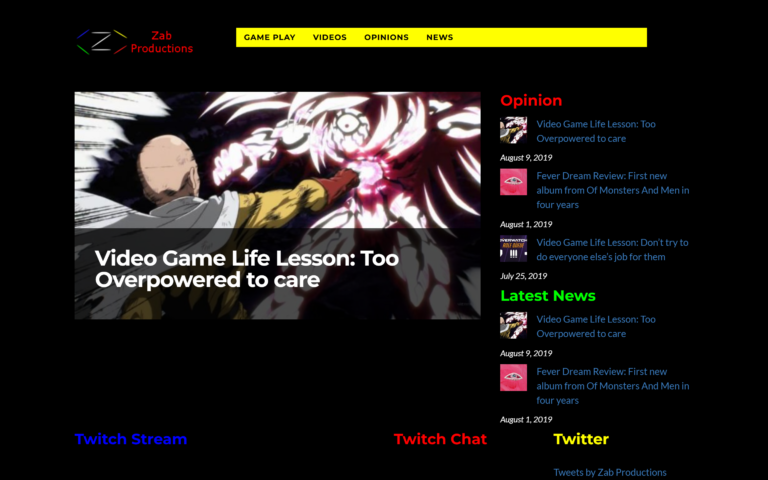Viewport: 768px width, 480px height.
Task: Go to the VIDEOS menu item
Action: pos(330,37)
